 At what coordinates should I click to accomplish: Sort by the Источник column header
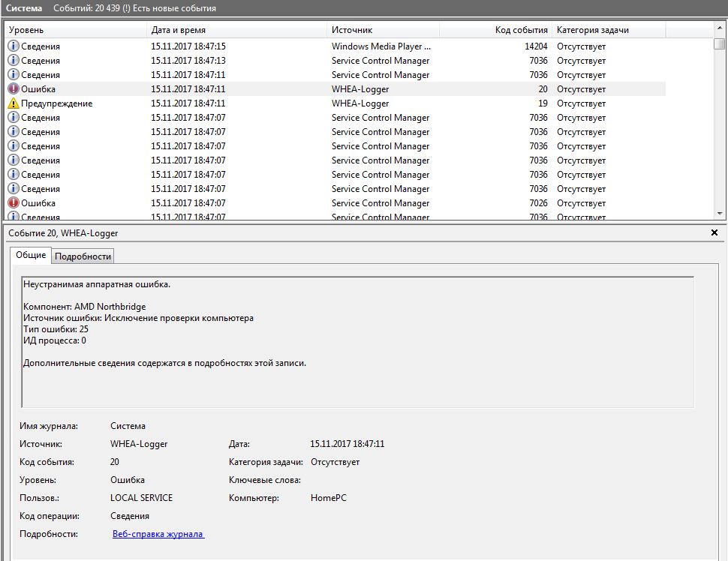(x=383, y=30)
